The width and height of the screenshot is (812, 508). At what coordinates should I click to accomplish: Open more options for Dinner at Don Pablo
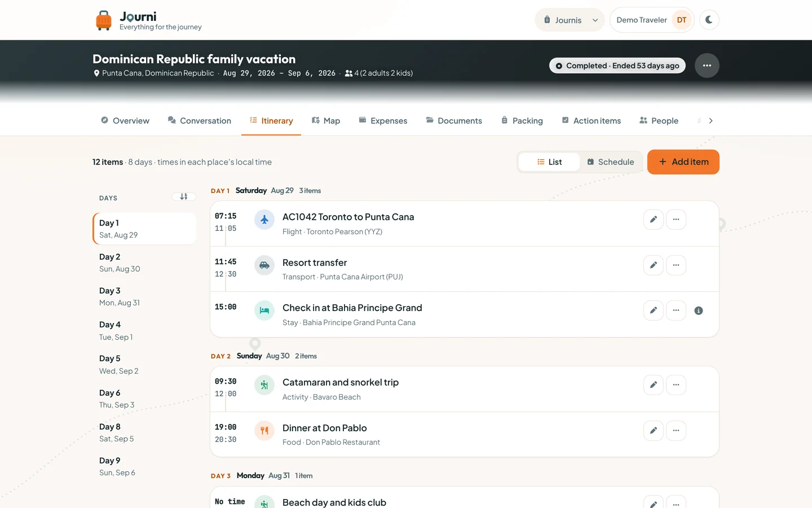(x=676, y=431)
